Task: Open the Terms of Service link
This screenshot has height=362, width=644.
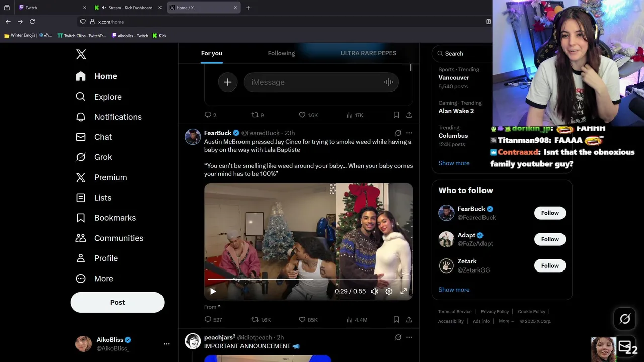Action: tap(455, 312)
